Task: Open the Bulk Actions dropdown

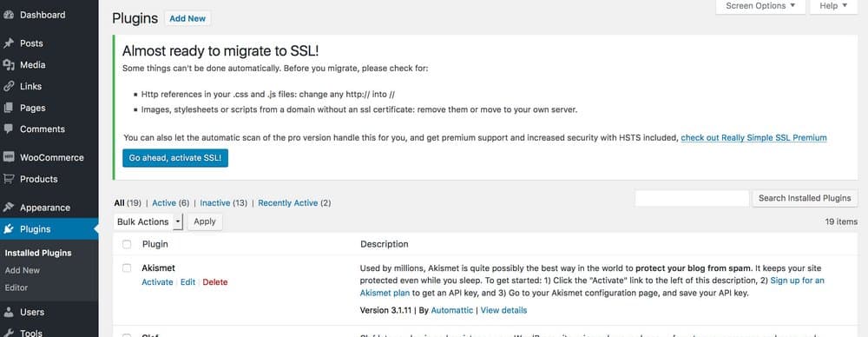Action: pos(148,221)
